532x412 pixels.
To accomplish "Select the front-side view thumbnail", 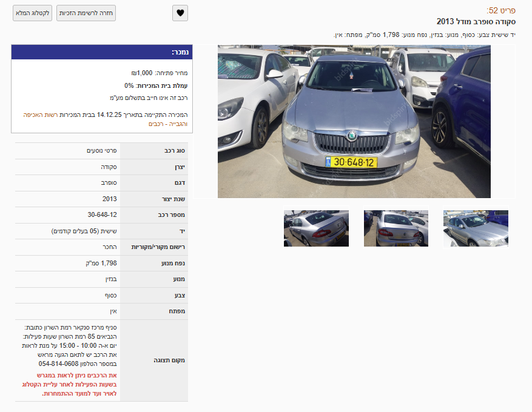I will pyautogui.click(x=476, y=228).
